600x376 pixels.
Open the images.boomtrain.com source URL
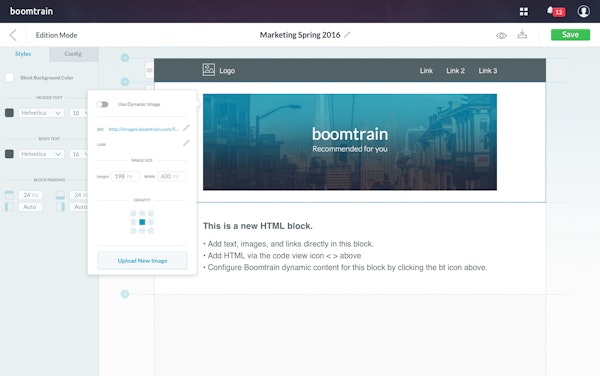click(x=143, y=129)
